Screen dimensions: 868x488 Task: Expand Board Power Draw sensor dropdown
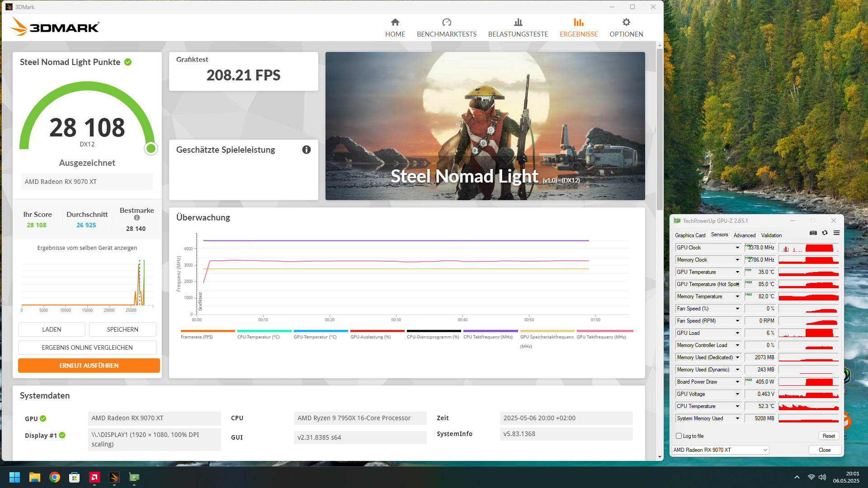coord(737,382)
